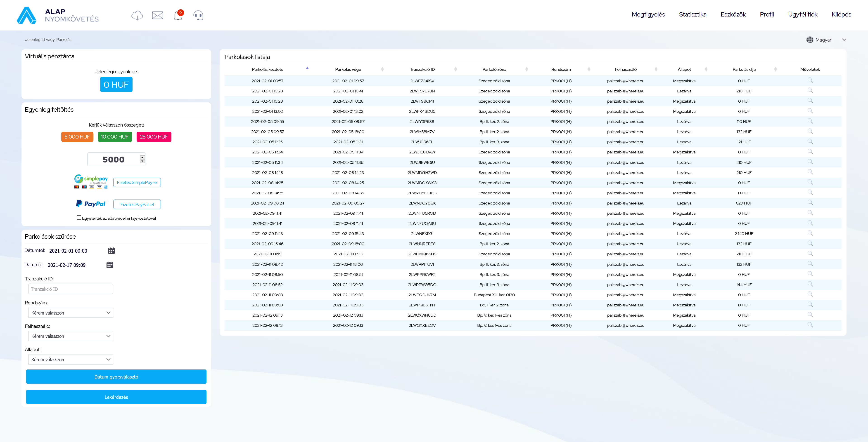Open the adatvédelmi tájékoztató link
The width and height of the screenshot is (868, 442).
(x=131, y=219)
